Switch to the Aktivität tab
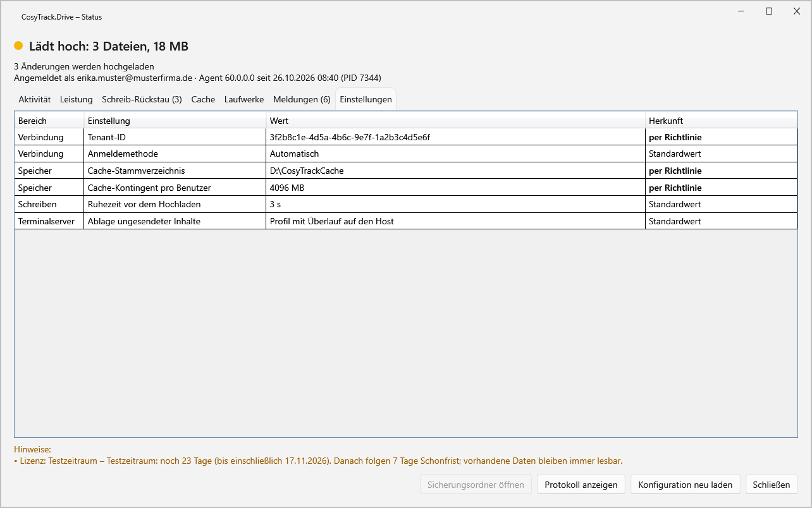 [35, 99]
